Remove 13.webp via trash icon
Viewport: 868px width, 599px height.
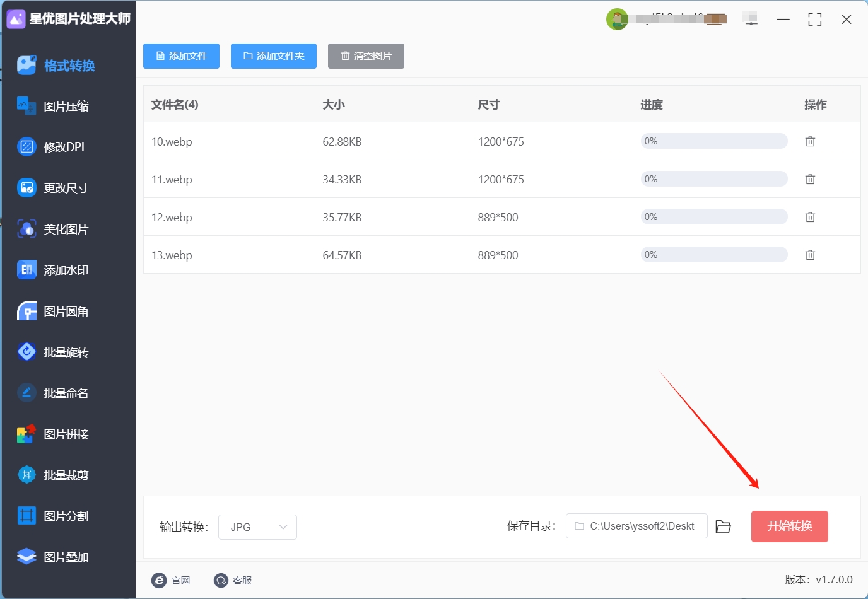click(811, 255)
